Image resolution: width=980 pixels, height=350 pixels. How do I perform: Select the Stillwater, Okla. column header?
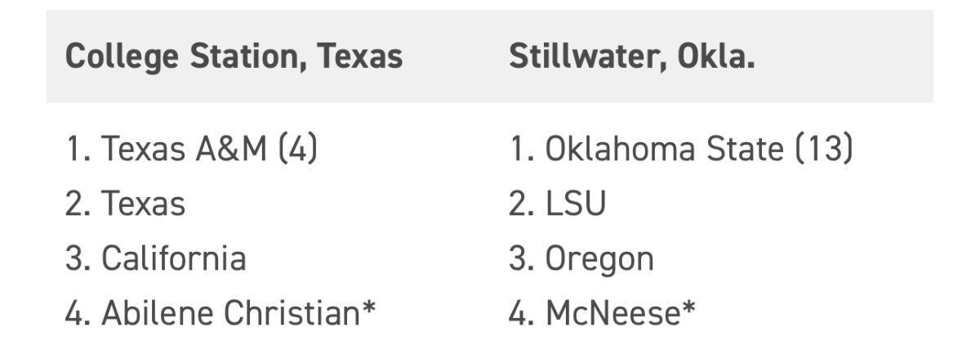(631, 57)
